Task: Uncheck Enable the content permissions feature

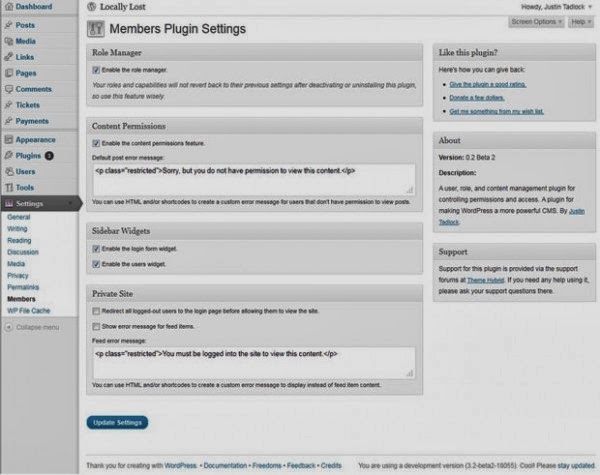Action: point(96,143)
